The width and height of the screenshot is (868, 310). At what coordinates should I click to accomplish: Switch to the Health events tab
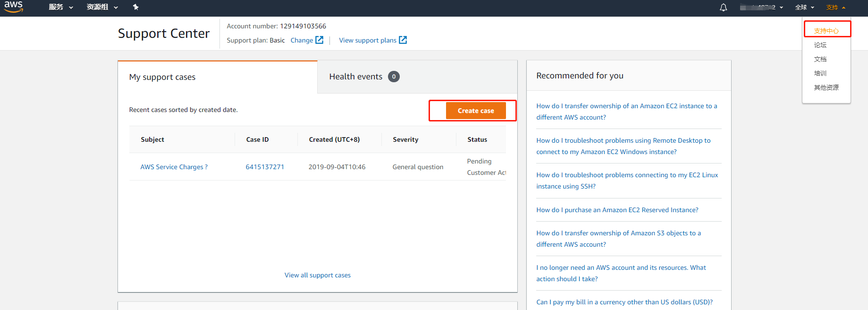click(x=417, y=77)
